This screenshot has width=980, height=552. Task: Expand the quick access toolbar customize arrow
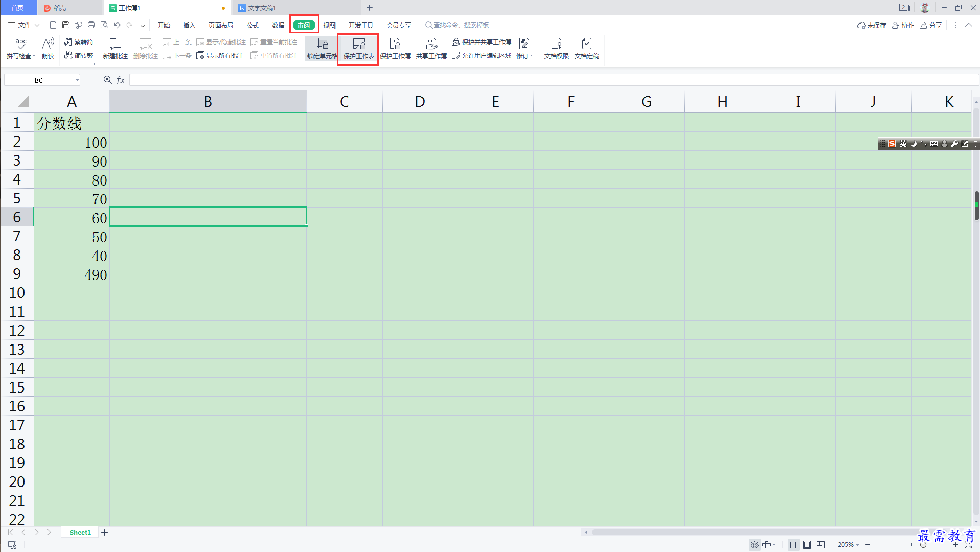(142, 25)
